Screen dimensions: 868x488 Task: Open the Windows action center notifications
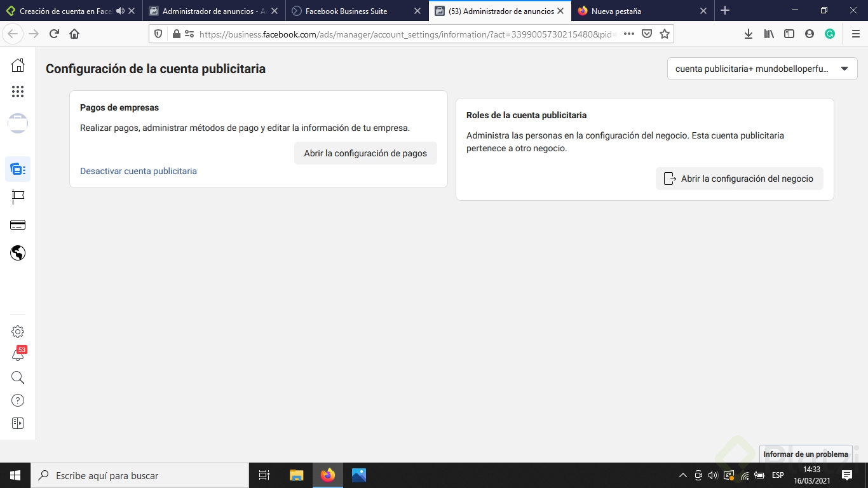tap(847, 475)
